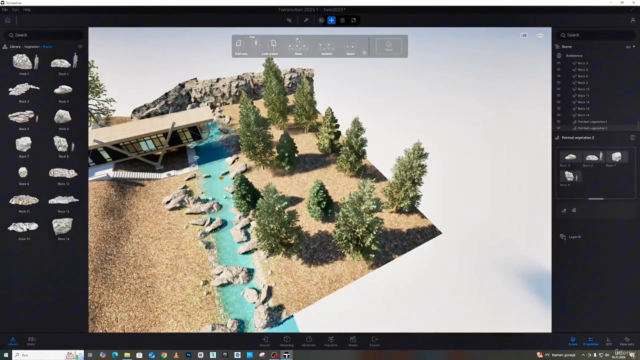Hide Rock 2 in scene list
640x360 pixels.
pos(559,83)
